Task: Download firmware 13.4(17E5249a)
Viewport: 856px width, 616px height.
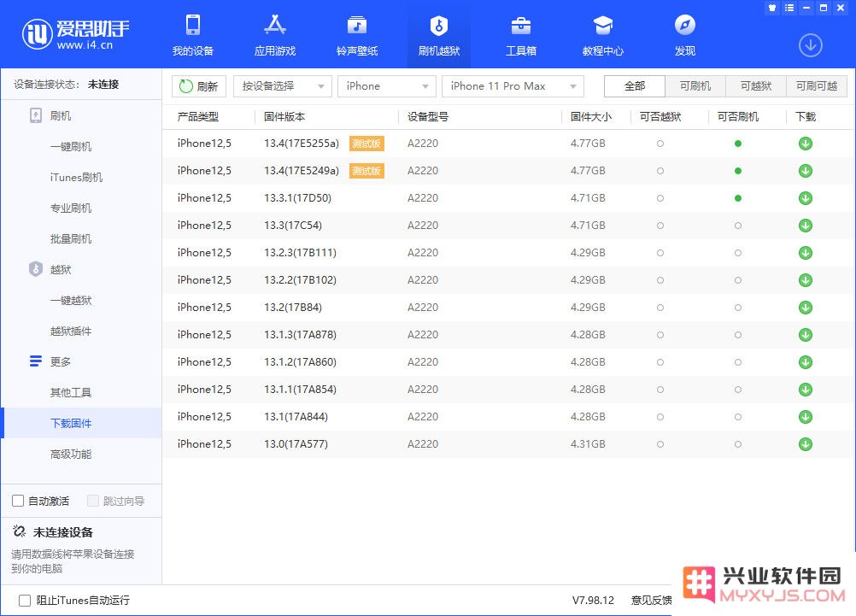Action: (806, 171)
